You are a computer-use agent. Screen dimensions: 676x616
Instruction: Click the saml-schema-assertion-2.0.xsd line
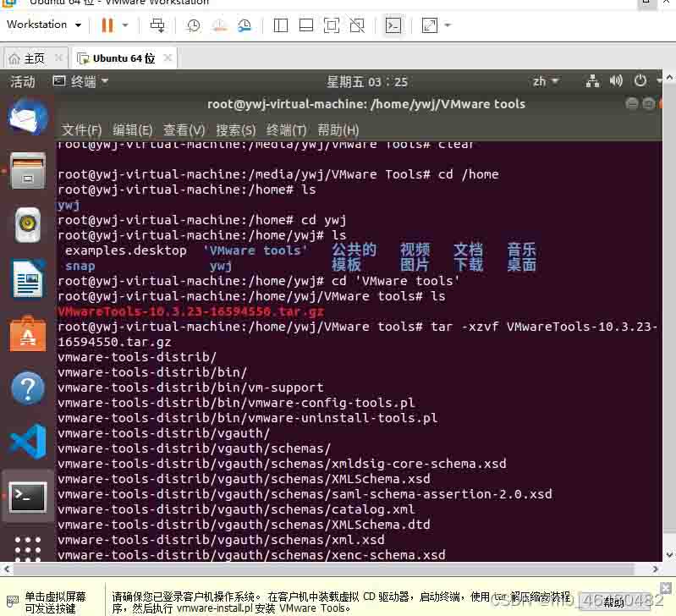(x=305, y=494)
